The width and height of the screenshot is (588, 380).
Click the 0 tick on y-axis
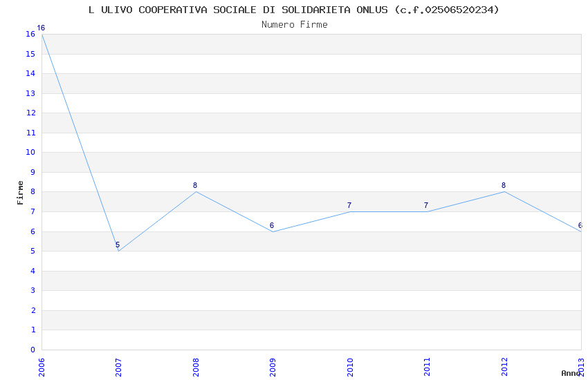(33, 350)
